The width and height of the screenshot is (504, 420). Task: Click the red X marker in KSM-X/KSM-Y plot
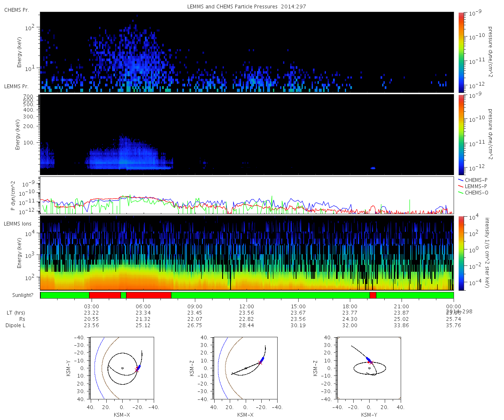tap(137, 370)
